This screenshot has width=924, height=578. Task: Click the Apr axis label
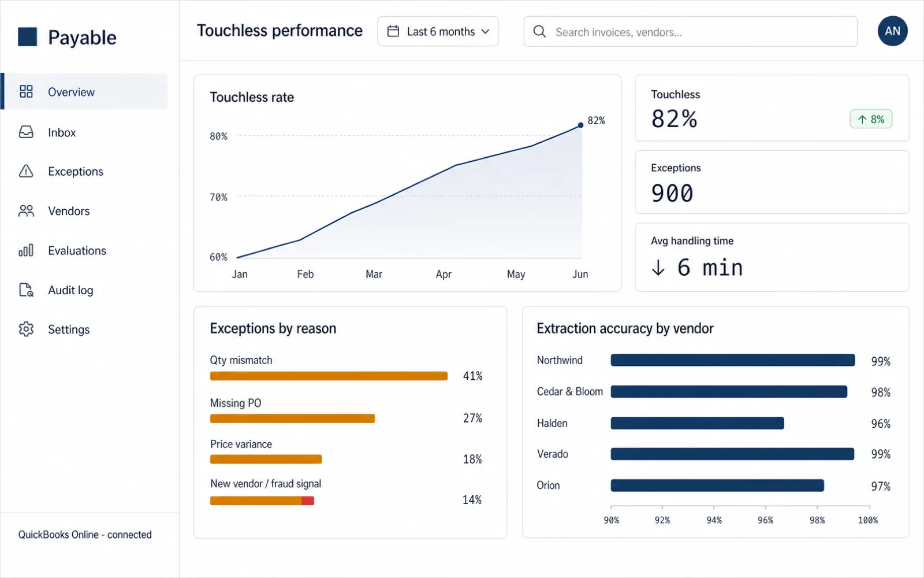[x=444, y=274]
